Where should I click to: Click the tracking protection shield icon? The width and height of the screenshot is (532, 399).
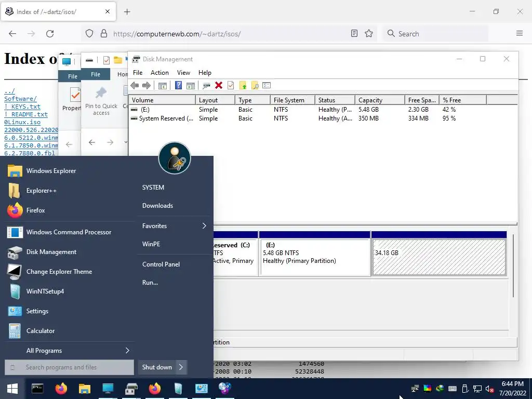(89, 33)
